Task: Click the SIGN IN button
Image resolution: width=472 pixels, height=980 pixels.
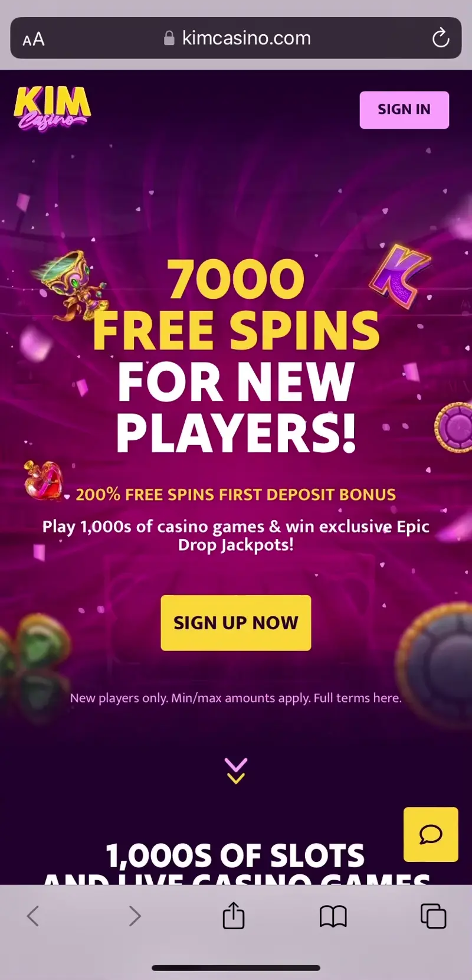Action: point(404,110)
